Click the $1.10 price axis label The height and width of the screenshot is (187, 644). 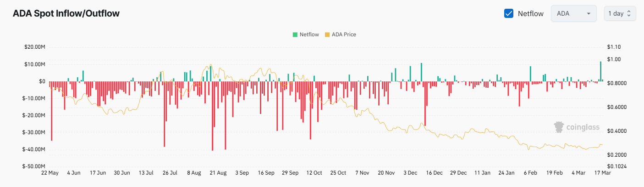point(613,47)
